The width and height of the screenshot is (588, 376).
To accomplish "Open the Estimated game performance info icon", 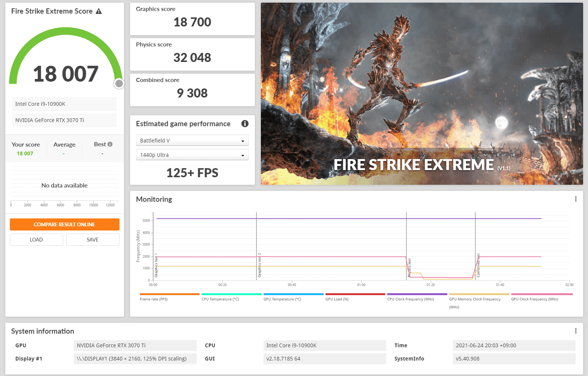I will (245, 124).
